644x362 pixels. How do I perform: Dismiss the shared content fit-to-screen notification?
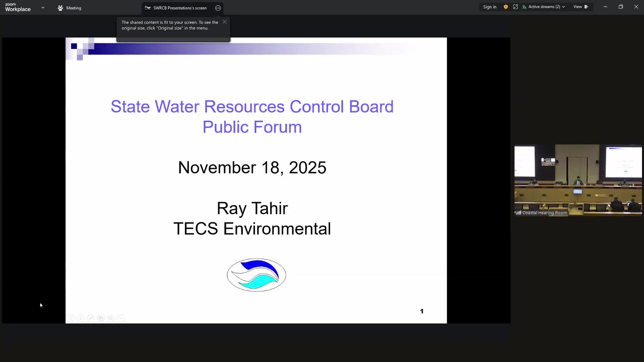click(x=224, y=21)
